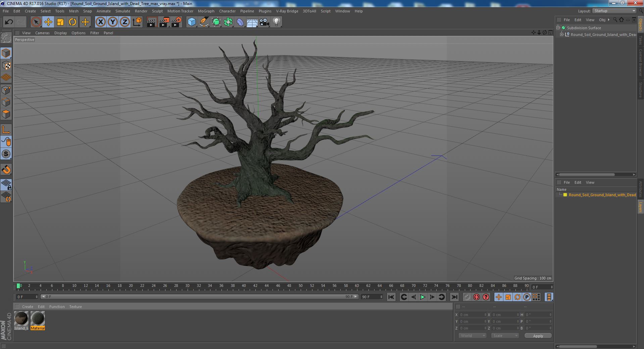Activate the Scale tool in top toolbar
This screenshot has width=644, height=349.
[x=60, y=22]
